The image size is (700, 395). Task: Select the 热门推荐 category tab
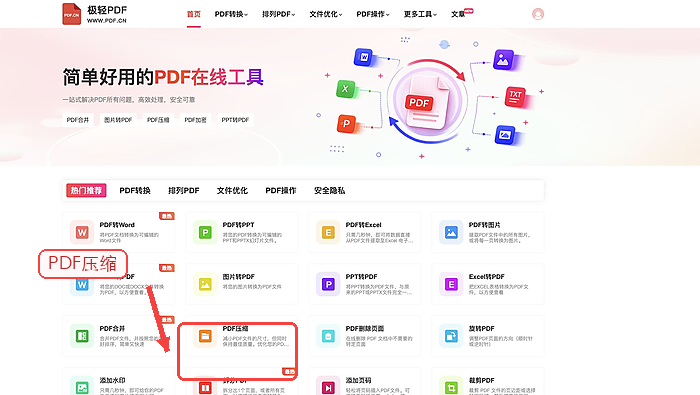coord(86,191)
